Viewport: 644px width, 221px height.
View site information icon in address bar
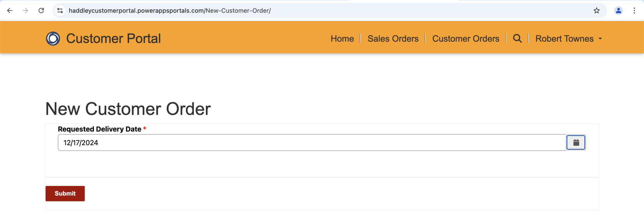60,11
